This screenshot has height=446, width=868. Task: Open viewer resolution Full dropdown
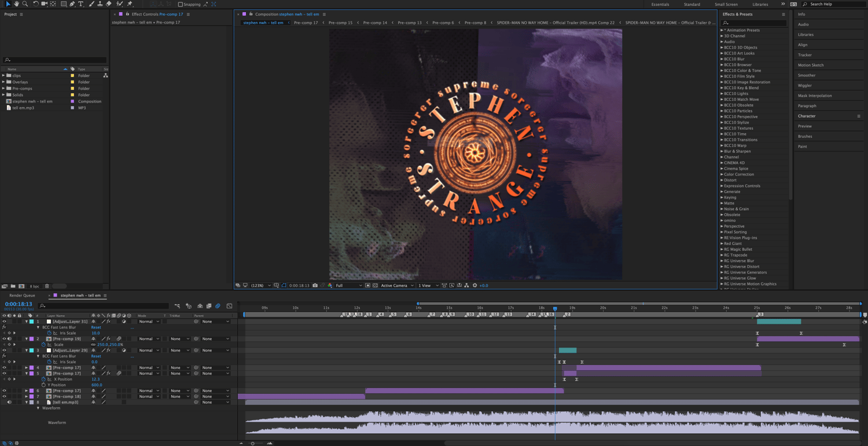348,286
